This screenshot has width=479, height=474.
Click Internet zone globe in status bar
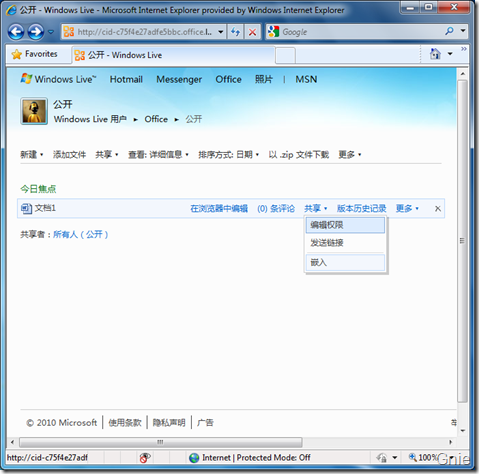click(194, 458)
